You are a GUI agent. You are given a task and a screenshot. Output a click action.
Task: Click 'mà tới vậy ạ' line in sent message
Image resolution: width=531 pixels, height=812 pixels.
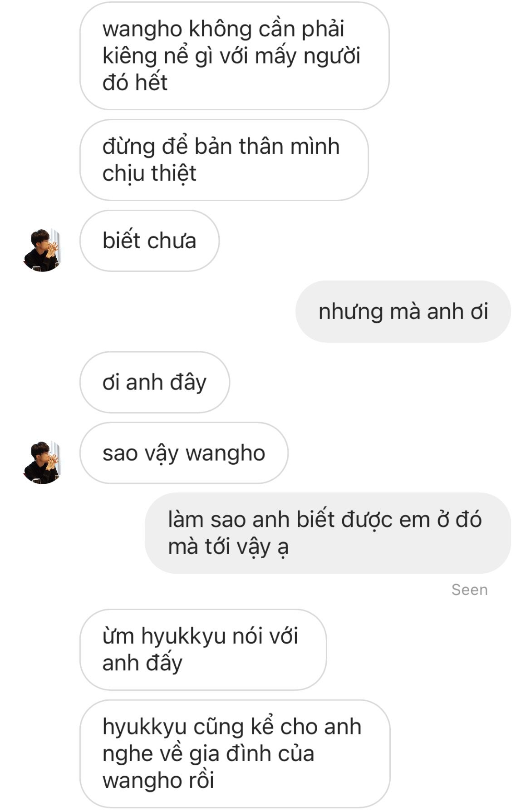[x=228, y=547]
